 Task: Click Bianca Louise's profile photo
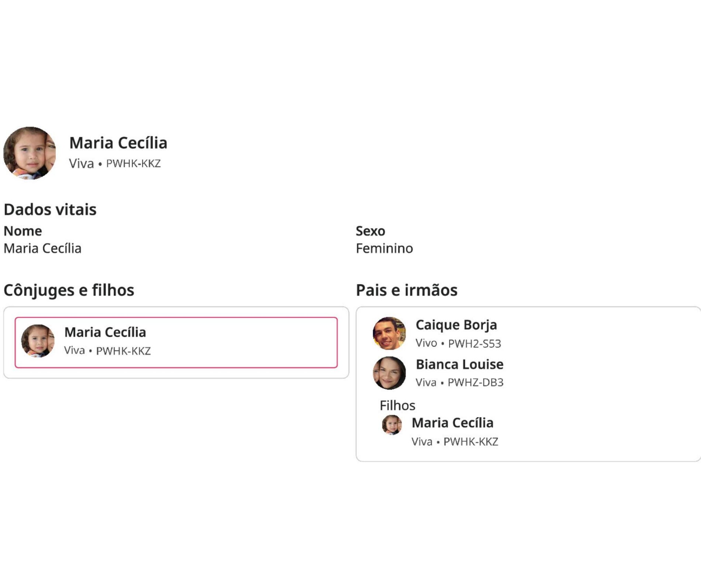pyautogui.click(x=389, y=373)
